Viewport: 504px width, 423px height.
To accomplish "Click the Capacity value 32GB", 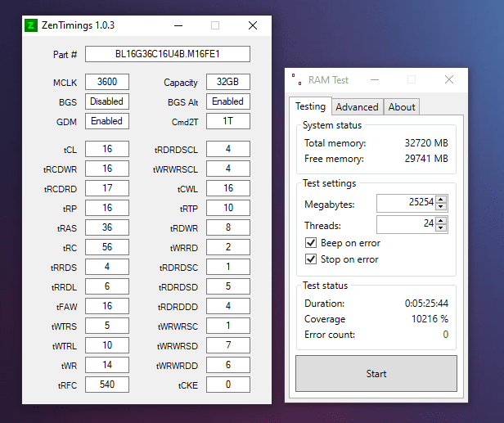I will tap(228, 82).
